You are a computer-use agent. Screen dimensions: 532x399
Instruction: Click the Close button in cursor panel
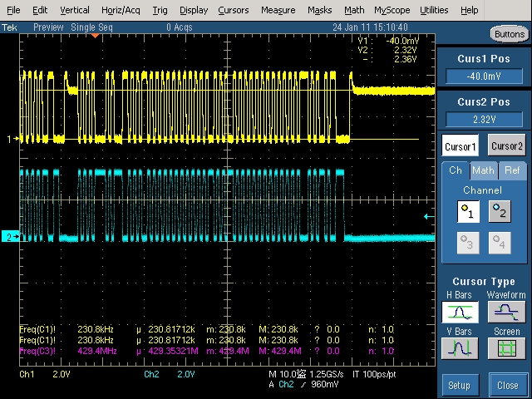coord(508,385)
